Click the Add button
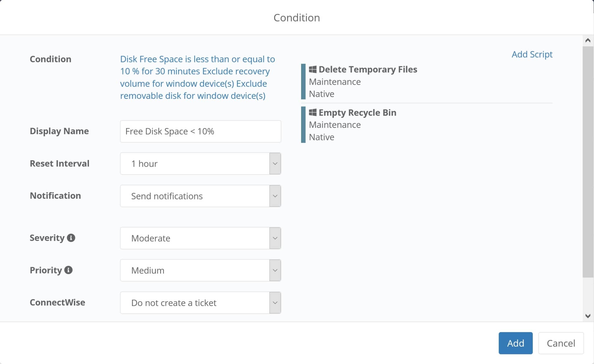The height and width of the screenshot is (364, 594). (x=515, y=343)
